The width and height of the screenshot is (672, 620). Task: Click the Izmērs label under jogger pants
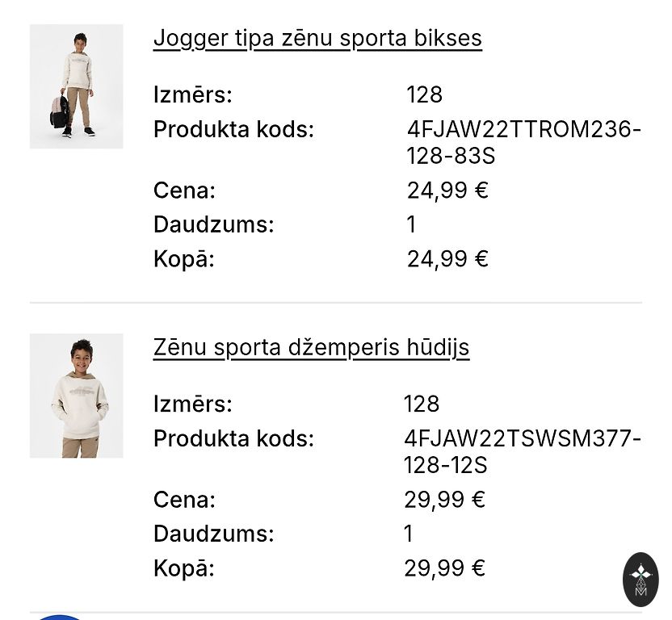pos(192,94)
